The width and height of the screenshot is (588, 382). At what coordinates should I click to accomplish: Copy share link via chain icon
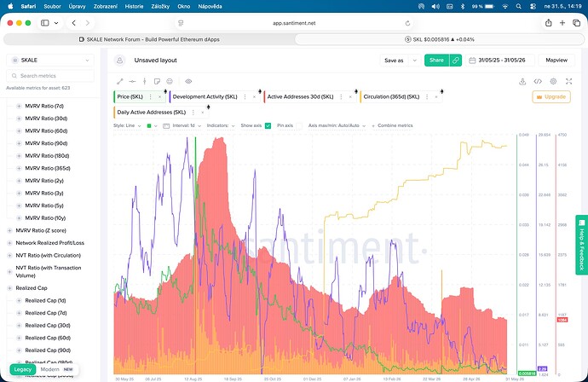456,60
